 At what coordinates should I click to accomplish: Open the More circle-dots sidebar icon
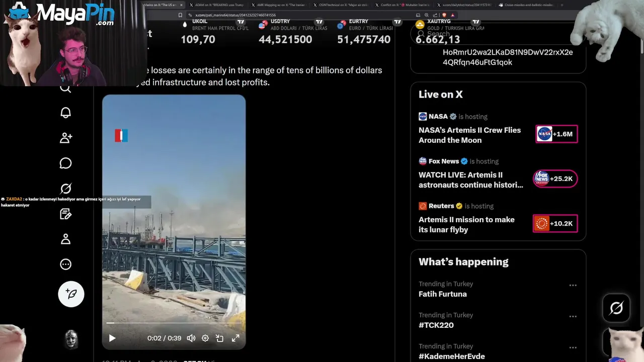[66, 264]
